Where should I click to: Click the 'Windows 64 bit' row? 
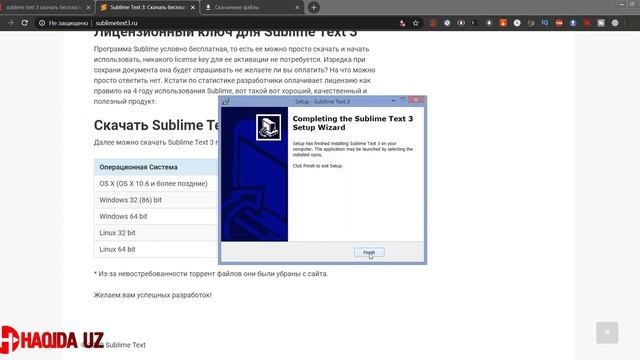coord(156,216)
